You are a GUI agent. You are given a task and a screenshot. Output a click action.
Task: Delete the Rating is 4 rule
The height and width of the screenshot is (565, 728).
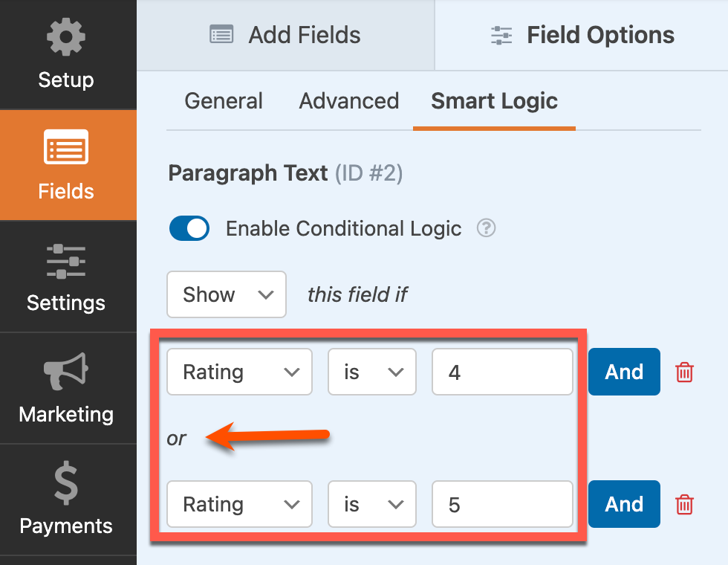pyautogui.click(x=684, y=372)
